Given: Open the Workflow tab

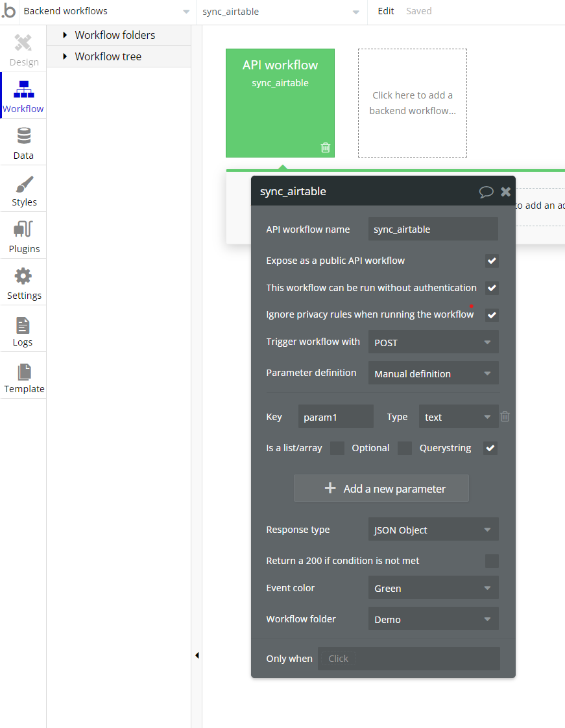Looking at the screenshot, I should point(23,96).
